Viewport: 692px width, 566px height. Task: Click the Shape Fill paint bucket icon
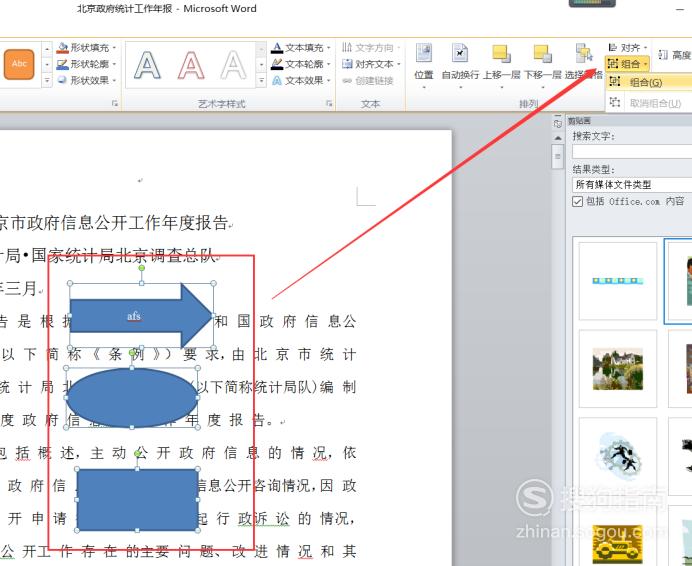point(63,47)
